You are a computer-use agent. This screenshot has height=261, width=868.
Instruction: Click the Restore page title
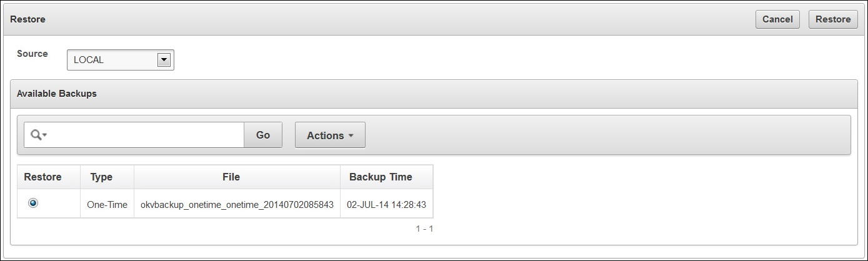[x=28, y=19]
